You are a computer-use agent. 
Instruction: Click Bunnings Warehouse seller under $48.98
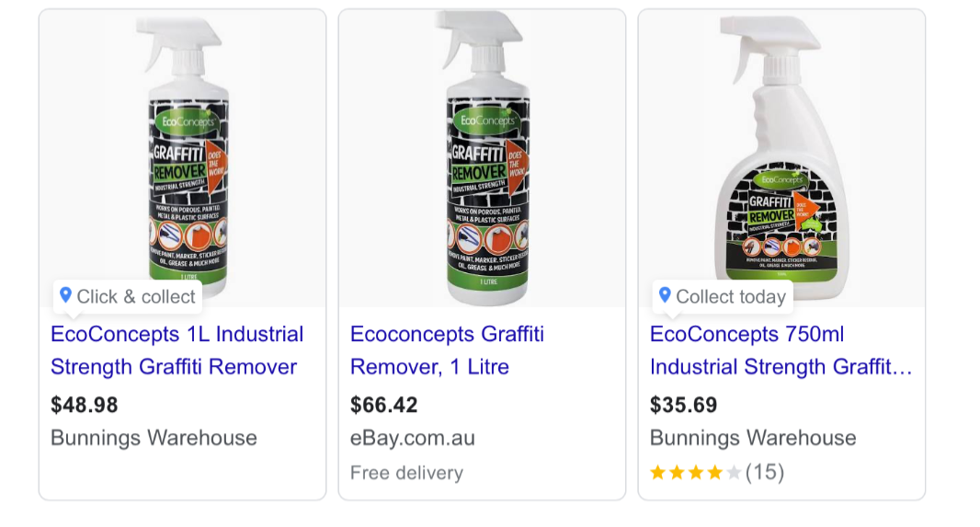point(154,438)
